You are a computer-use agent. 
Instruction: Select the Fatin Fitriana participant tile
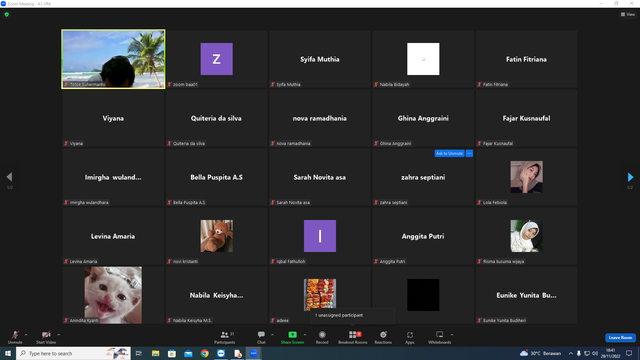526,59
